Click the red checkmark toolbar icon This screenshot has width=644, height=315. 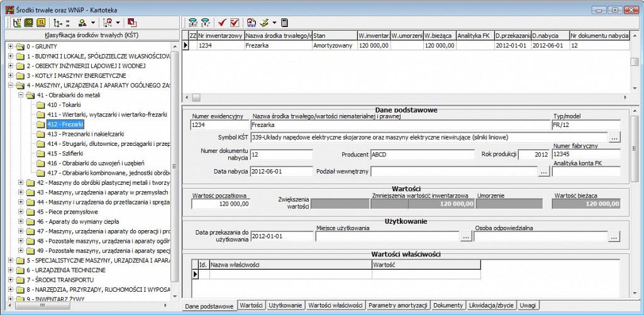[x=223, y=22]
